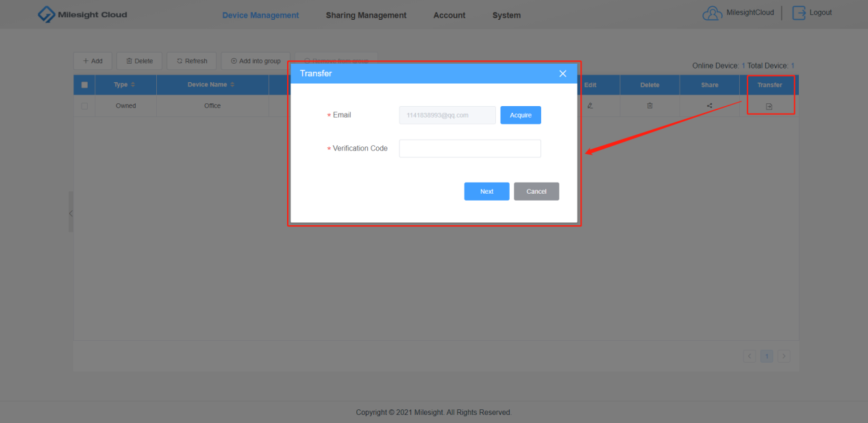Click Acquire to get the verification code

pyautogui.click(x=521, y=115)
